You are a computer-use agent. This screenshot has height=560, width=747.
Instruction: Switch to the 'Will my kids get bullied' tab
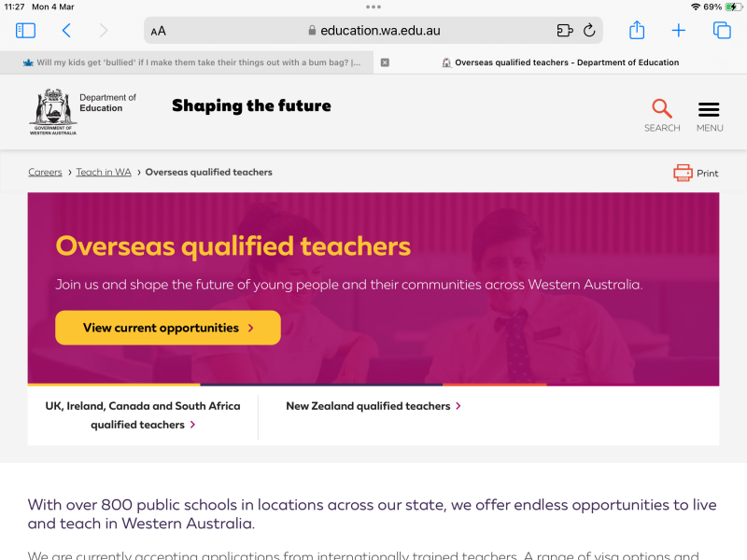click(x=191, y=63)
